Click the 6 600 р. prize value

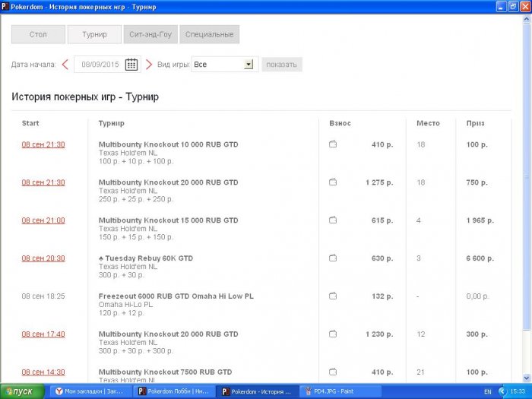click(x=480, y=258)
